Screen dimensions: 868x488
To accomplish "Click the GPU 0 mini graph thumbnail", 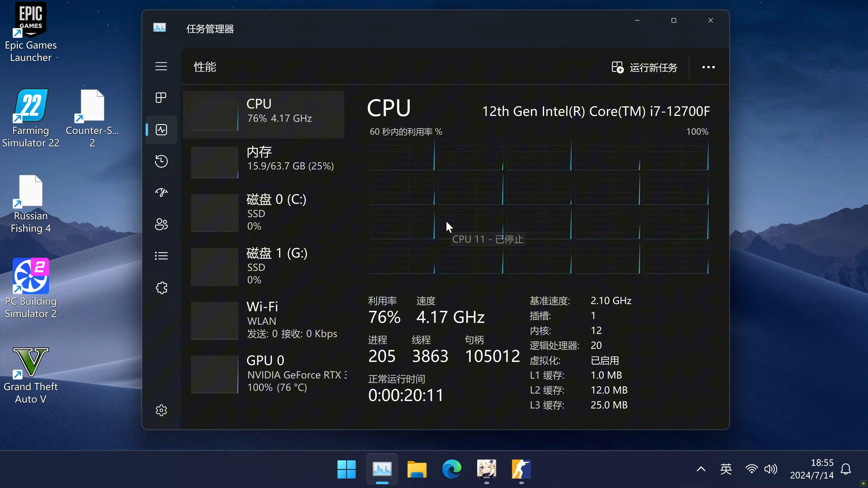I will 215,374.
